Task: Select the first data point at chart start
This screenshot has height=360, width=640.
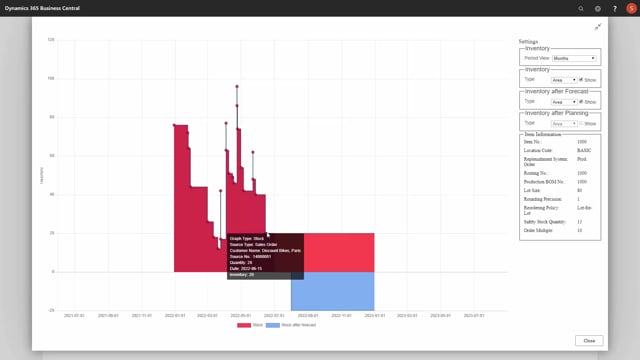Action: [174, 125]
